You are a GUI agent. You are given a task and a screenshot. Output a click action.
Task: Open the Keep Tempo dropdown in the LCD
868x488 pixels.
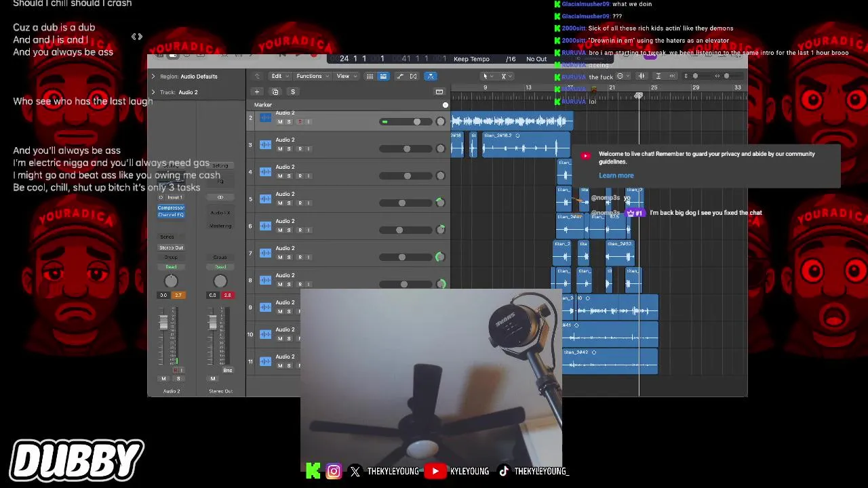point(471,59)
